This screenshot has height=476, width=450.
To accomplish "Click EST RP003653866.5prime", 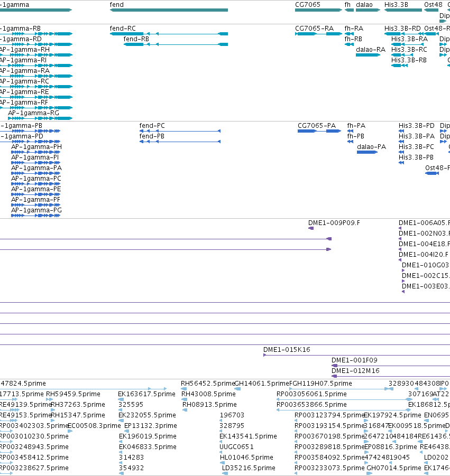I will pyautogui.click(x=312, y=405).
